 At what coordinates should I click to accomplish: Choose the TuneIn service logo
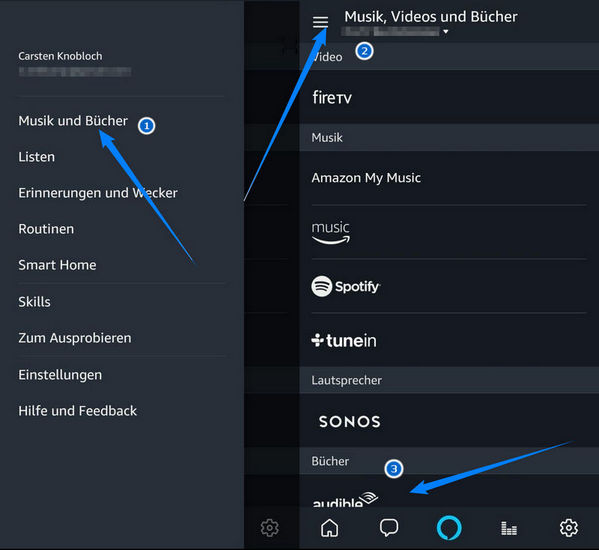(344, 340)
